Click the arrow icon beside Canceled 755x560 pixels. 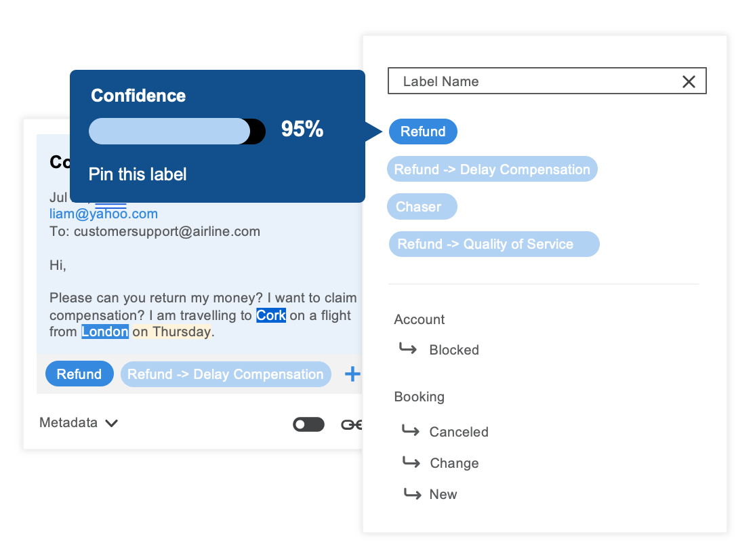point(410,431)
